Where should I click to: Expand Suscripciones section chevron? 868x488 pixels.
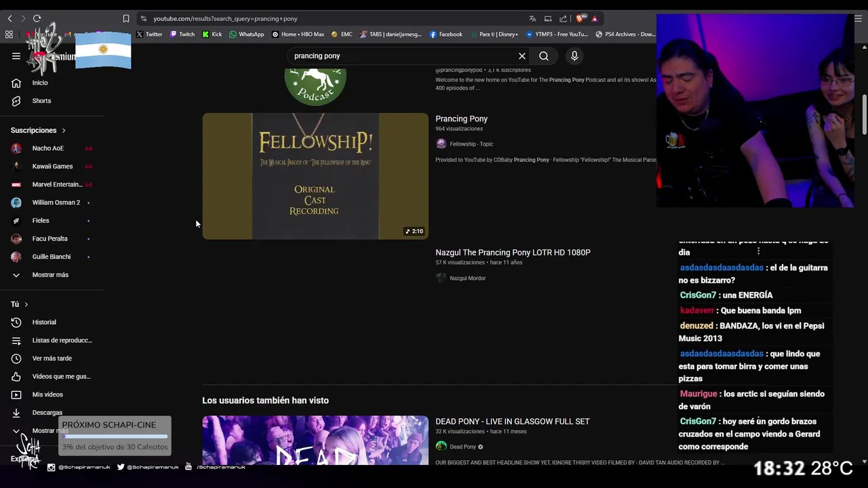[x=64, y=130]
